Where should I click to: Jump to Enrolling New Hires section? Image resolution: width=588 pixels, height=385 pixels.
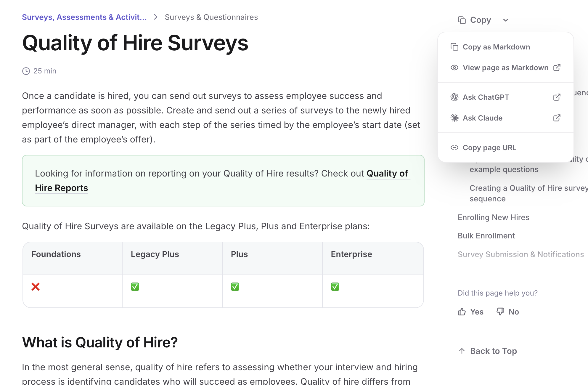pos(493,217)
